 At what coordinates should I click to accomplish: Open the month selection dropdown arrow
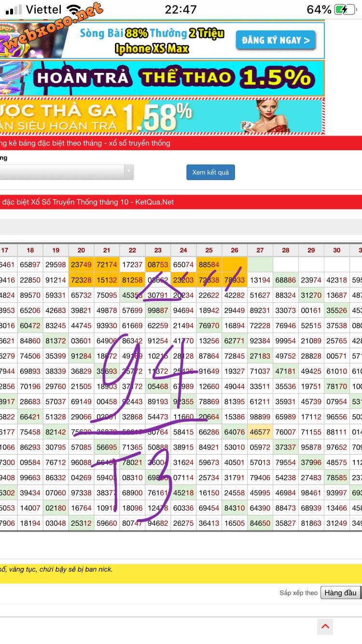[x=128, y=172]
